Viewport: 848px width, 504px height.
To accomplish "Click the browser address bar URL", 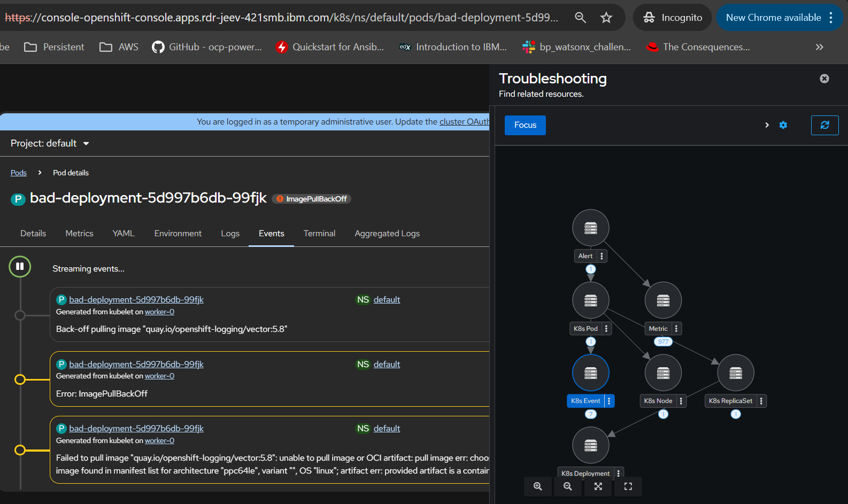I will [281, 18].
